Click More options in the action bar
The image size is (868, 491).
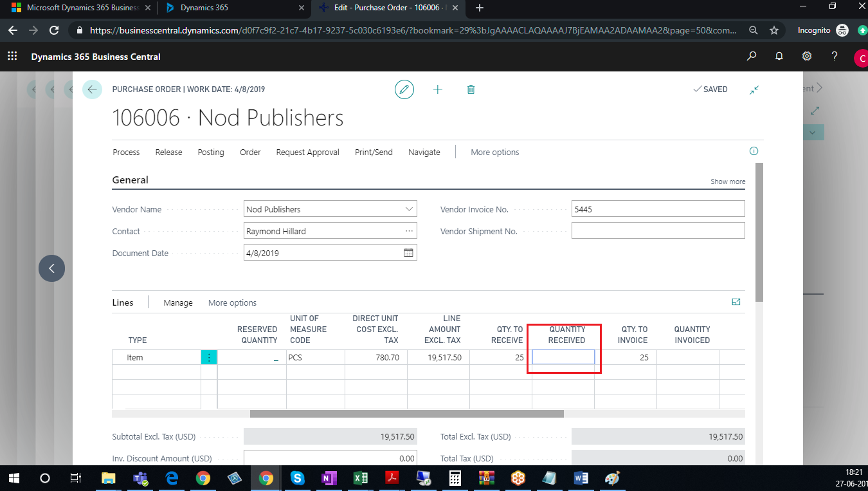[x=495, y=153]
